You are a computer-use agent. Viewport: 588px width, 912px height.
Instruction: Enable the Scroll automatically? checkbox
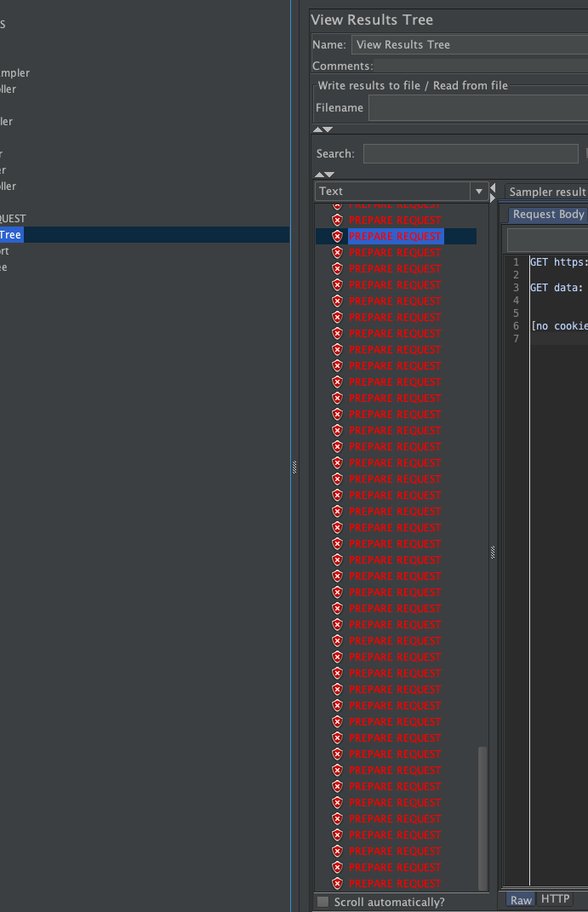(323, 902)
